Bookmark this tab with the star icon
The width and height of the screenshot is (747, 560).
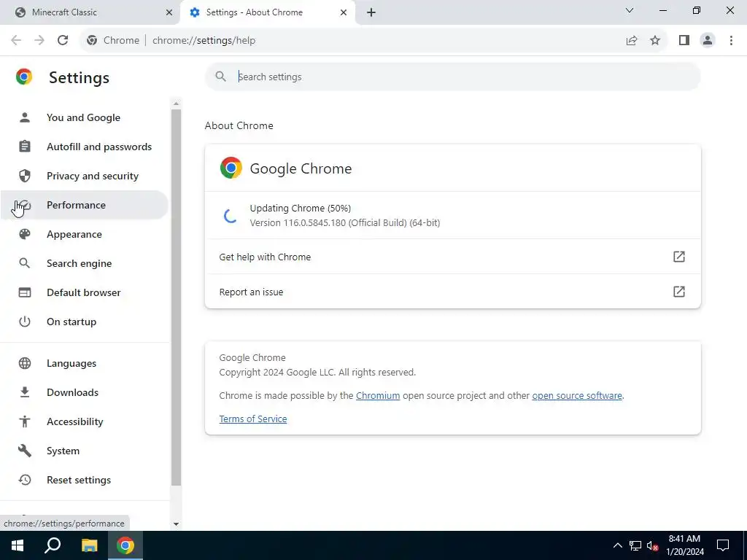tap(655, 40)
